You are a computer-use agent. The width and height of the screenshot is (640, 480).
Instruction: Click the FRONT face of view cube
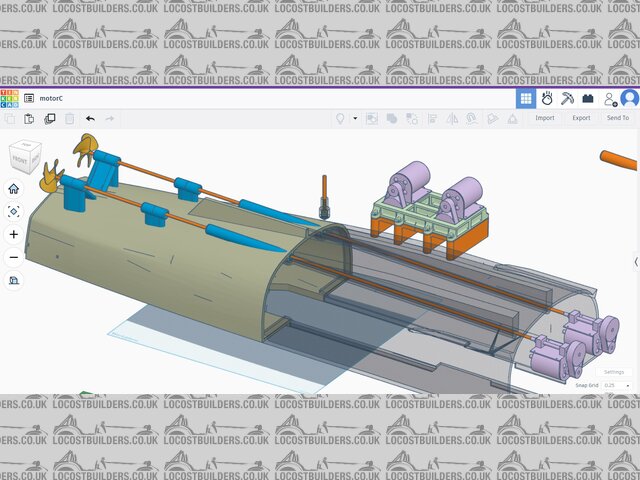tap(21, 159)
